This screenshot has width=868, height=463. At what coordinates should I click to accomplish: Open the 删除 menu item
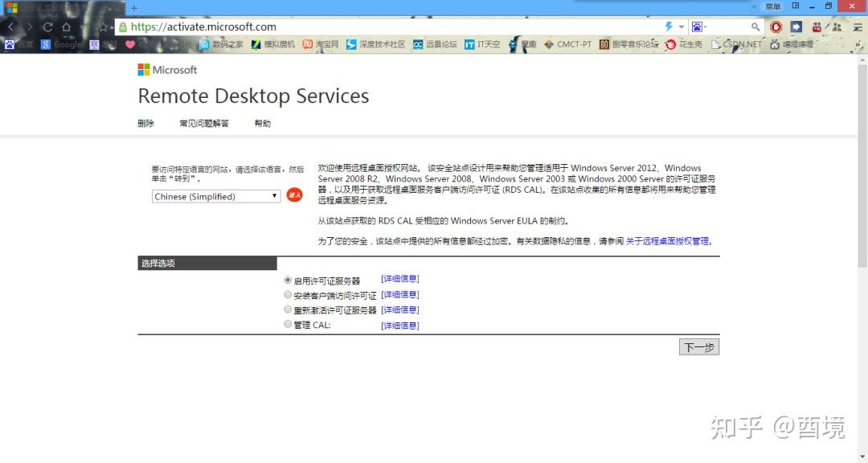(145, 124)
